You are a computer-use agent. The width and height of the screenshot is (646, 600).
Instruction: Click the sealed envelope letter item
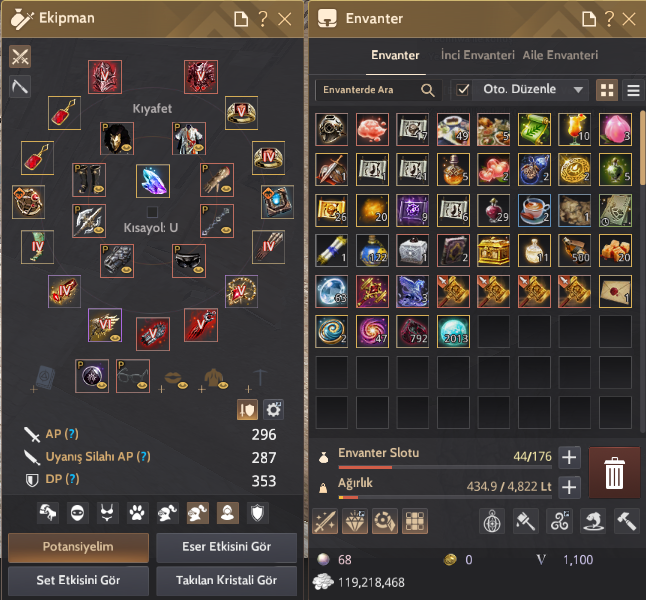pyautogui.click(x=615, y=291)
